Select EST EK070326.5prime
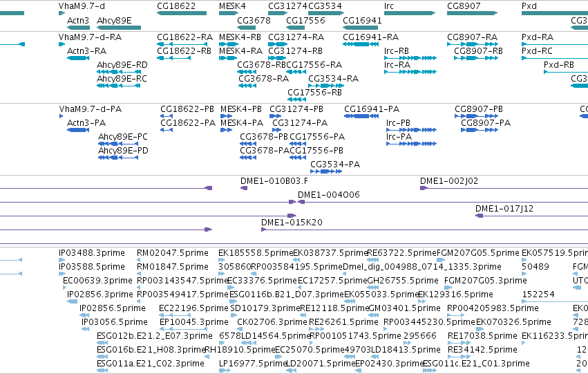This screenshot has height=374, width=588. [482, 329]
